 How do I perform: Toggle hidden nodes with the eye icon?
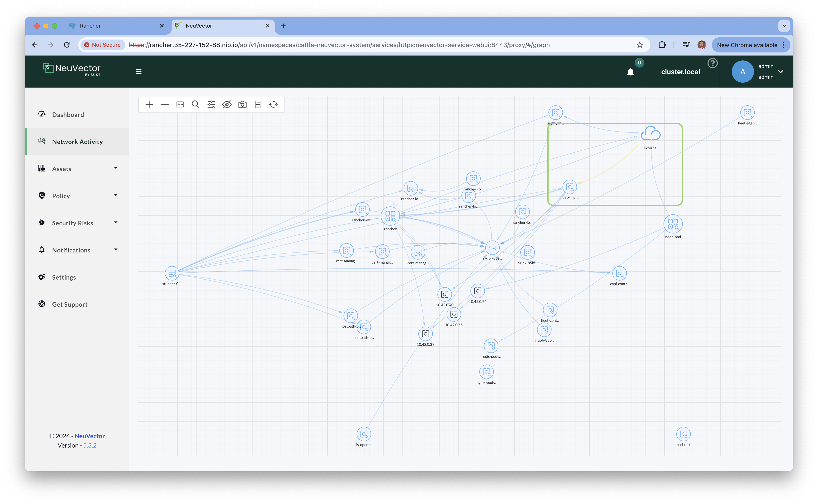227,105
